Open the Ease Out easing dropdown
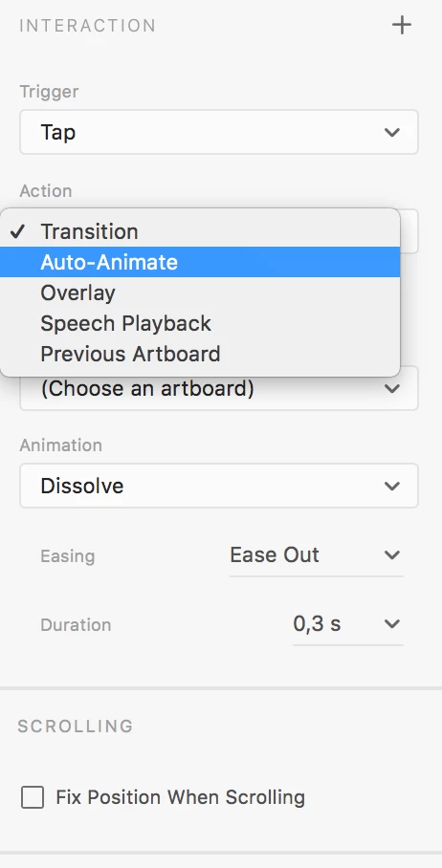This screenshot has height=868, width=442. (317, 555)
